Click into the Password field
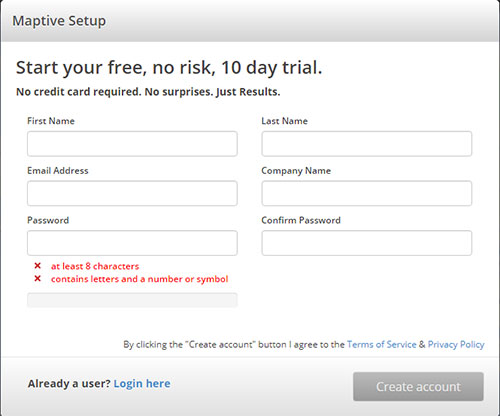 132,243
